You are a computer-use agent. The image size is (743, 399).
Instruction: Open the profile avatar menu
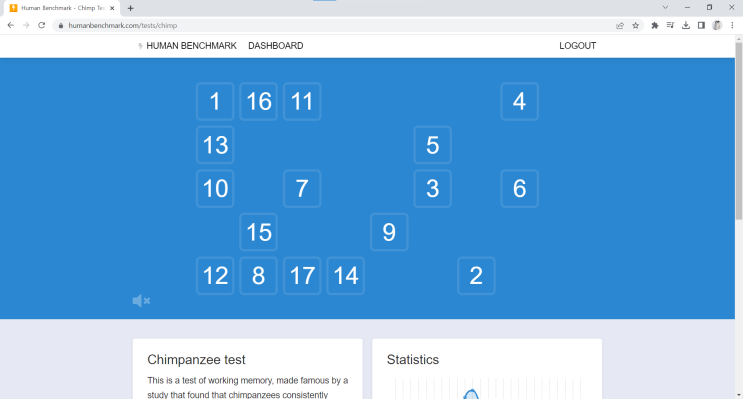[x=717, y=26]
